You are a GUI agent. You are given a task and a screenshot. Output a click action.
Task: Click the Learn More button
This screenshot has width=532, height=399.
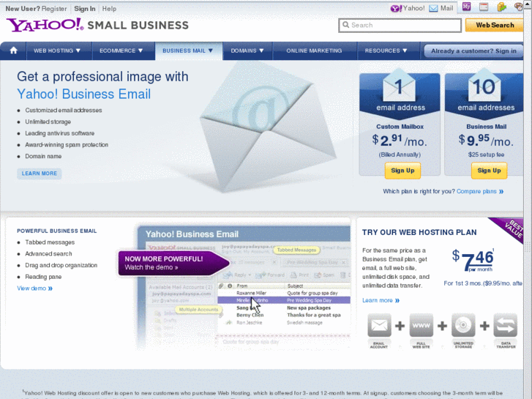[40, 174]
